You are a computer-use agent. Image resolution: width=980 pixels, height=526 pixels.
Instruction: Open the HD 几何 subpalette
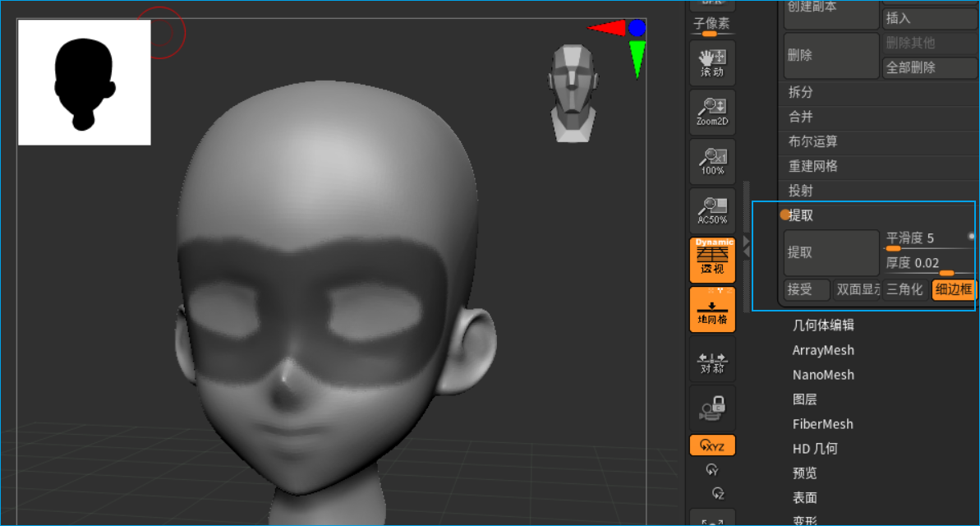pyautogui.click(x=815, y=449)
